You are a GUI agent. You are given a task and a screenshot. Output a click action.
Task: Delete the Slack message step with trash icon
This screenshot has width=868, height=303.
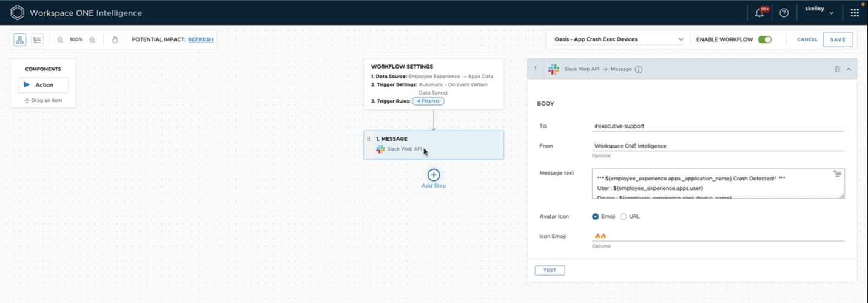point(837,69)
